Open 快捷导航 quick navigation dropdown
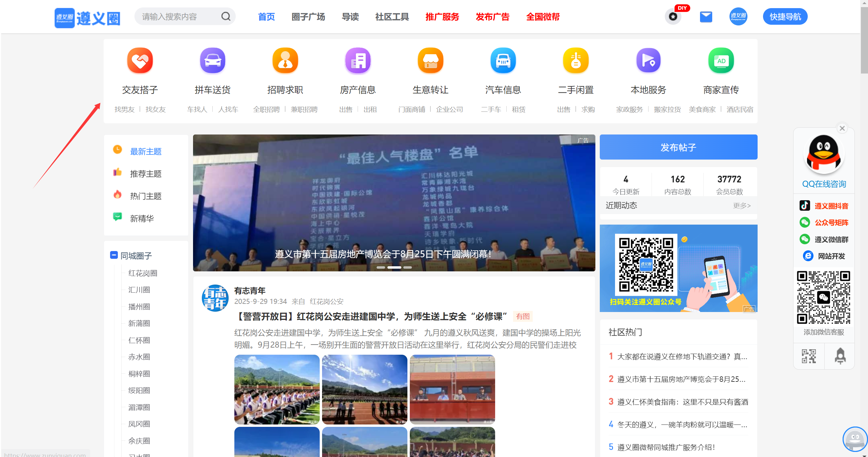Image resolution: width=868 pixels, height=457 pixels. (785, 17)
